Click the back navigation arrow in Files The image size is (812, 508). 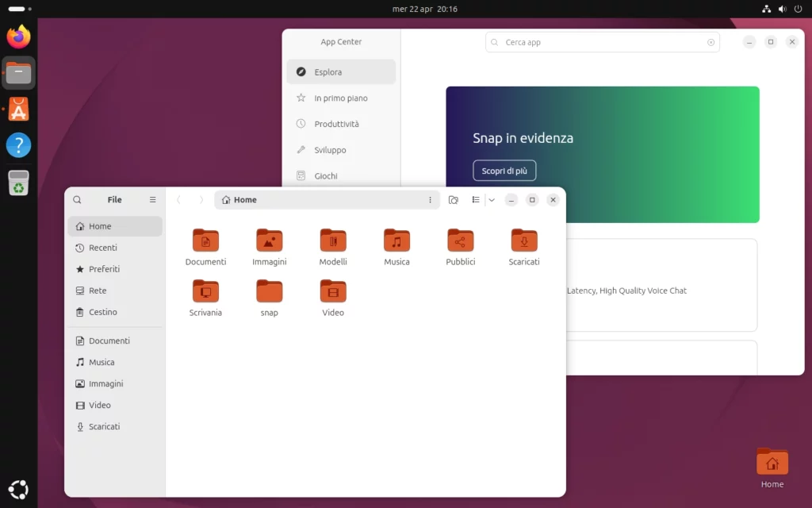click(178, 200)
